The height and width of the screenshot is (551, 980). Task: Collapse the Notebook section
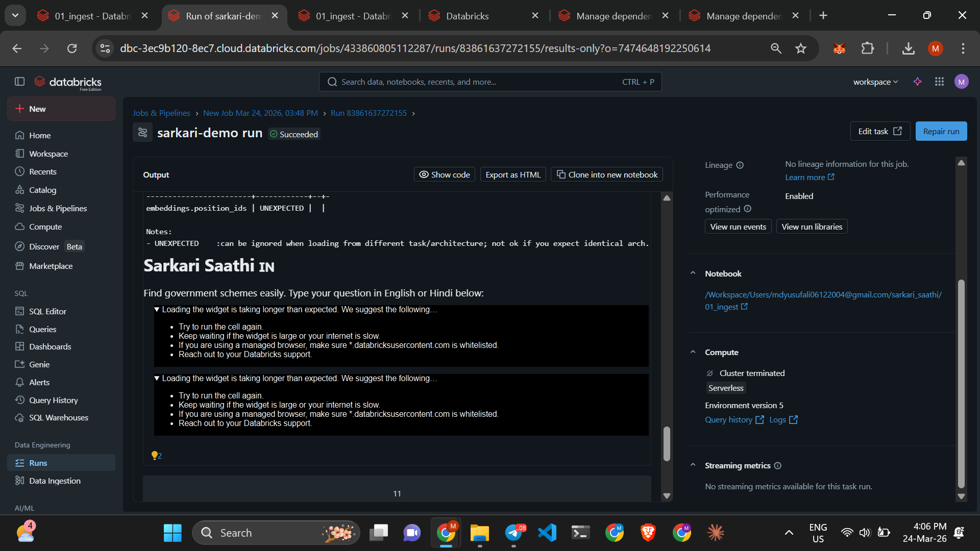tap(693, 273)
